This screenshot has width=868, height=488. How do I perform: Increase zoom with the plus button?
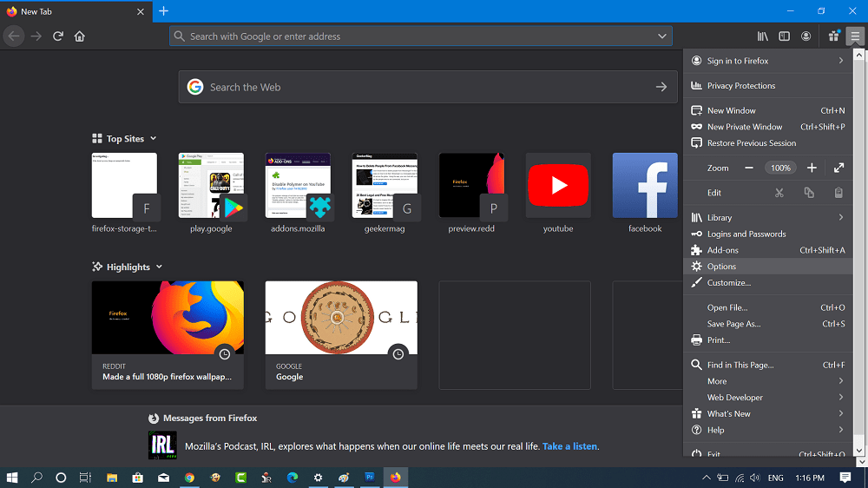point(812,168)
